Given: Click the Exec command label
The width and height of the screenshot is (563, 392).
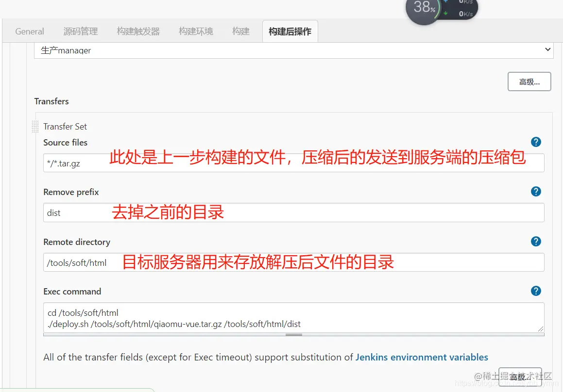Looking at the screenshot, I should pyautogui.click(x=72, y=292).
